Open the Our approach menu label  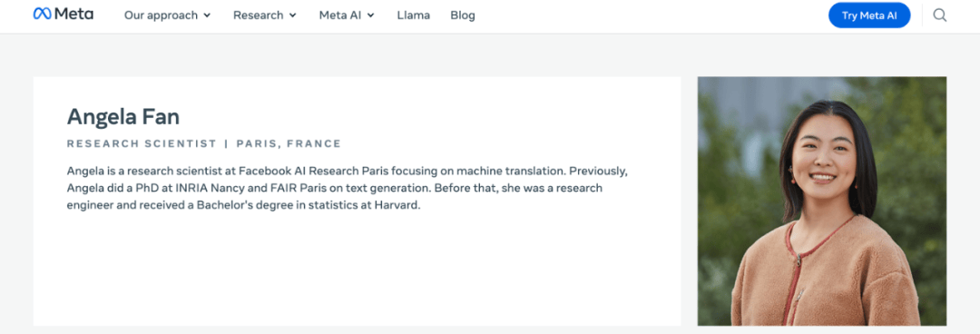[x=161, y=15]
